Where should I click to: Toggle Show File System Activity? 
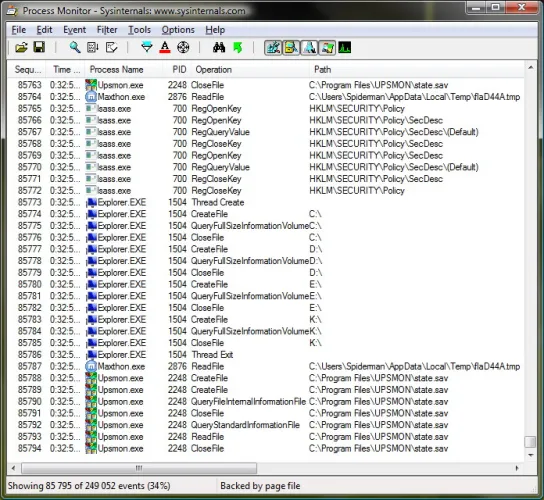(x=291, y=48)
